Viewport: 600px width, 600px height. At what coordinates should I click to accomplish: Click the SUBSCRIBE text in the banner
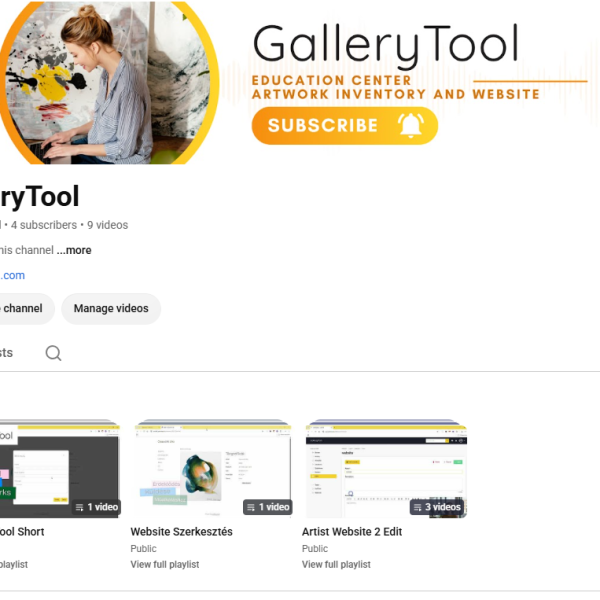point(323,126)
